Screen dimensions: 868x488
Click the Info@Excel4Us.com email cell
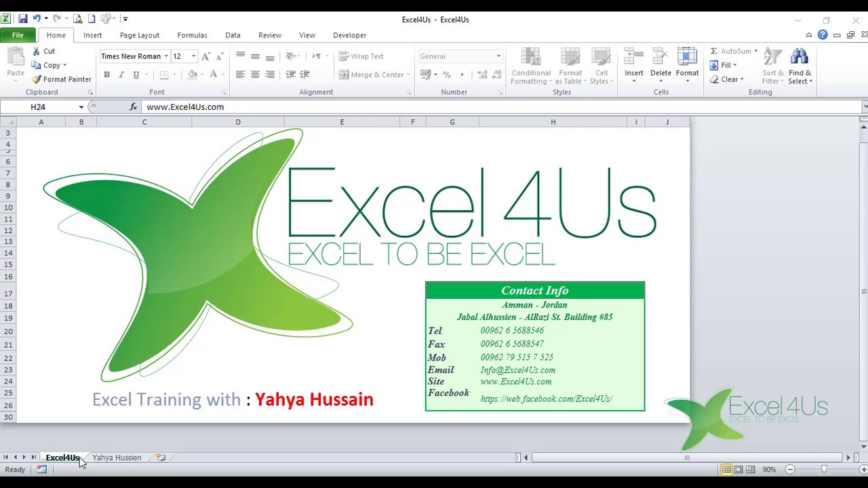click(x=518, y=370)
